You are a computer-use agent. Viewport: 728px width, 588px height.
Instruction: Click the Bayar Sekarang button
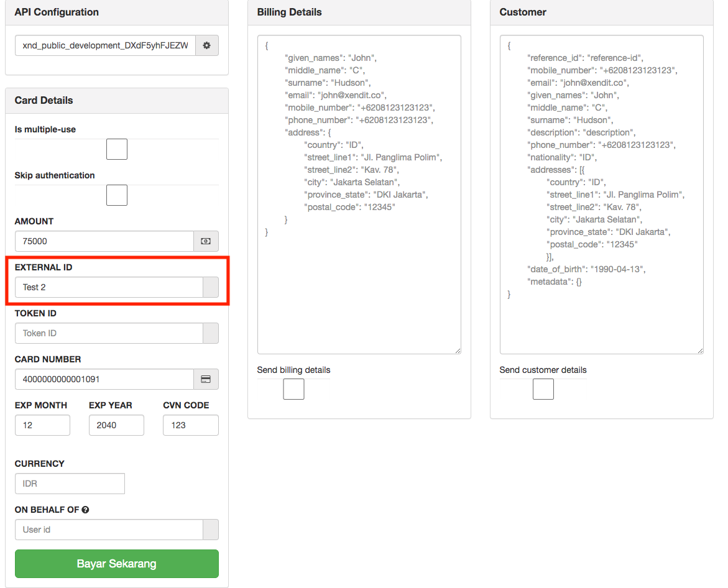116,564
